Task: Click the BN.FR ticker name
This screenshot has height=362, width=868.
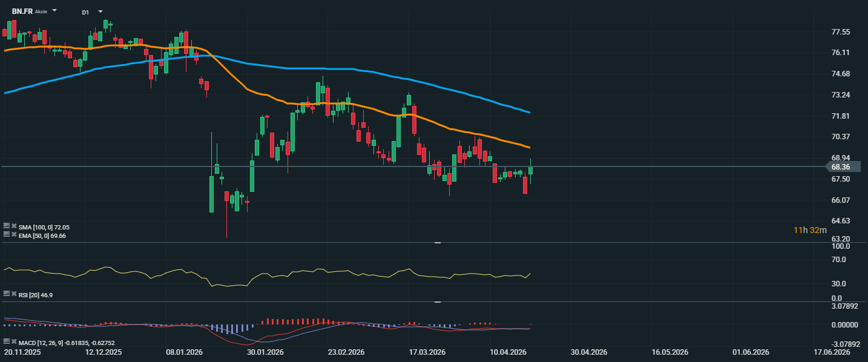Action: coord(22,12)
